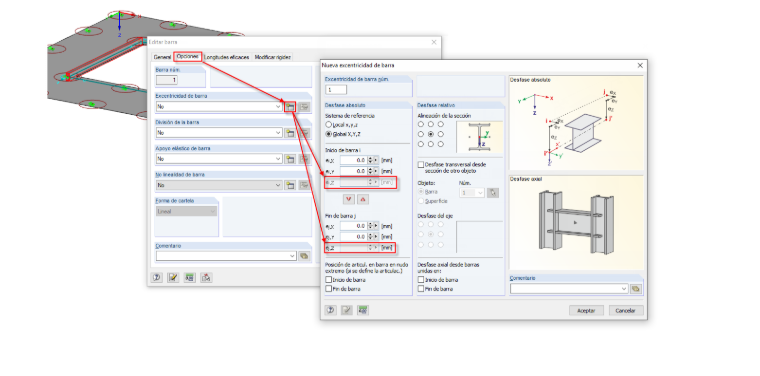Click Cancelar button
760x376 pixels.
626,311
